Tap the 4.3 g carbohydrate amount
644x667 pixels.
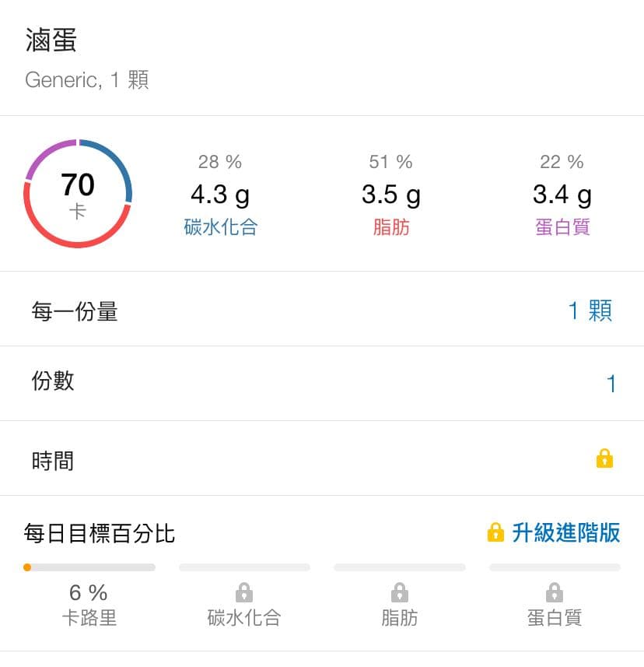point(220,195)
